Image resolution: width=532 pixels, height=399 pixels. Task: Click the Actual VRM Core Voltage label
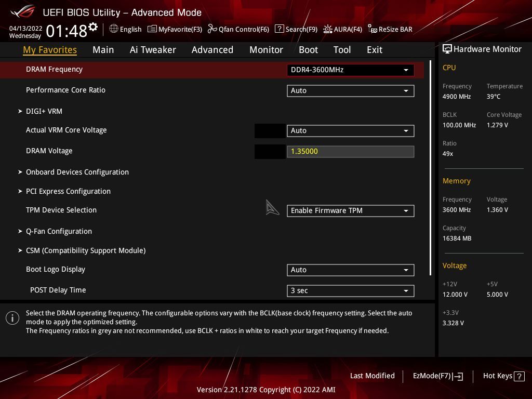coord(66,130)
